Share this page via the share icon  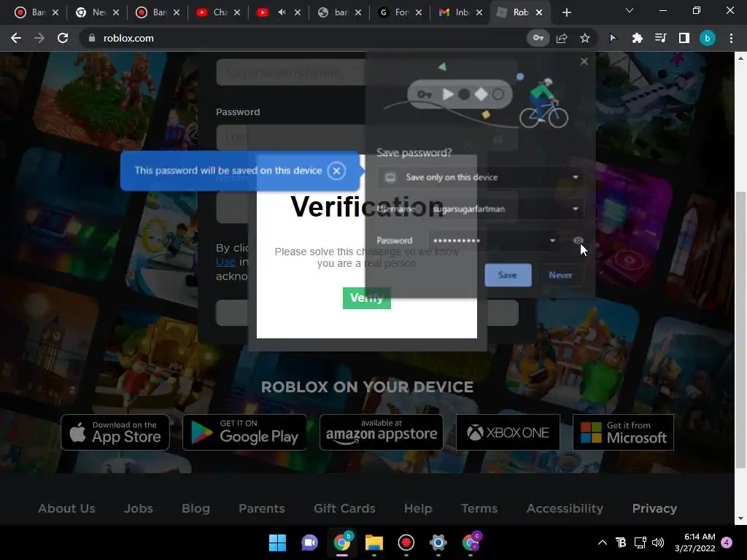pos(562,38)
